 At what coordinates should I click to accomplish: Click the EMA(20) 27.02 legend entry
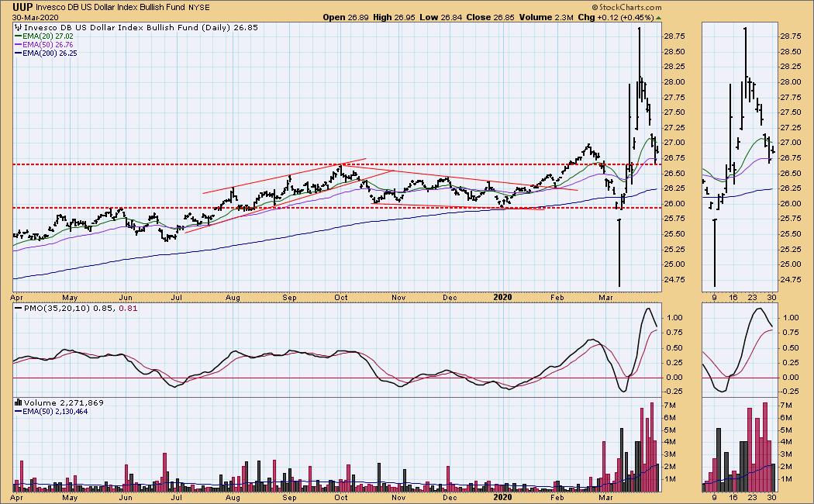(x=48, y=36)
